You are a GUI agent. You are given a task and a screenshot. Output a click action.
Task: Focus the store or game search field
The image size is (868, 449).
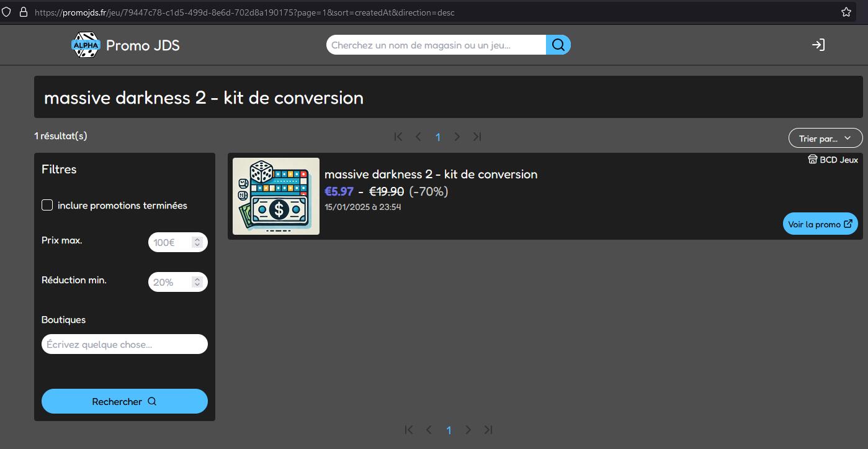[436, 45]
